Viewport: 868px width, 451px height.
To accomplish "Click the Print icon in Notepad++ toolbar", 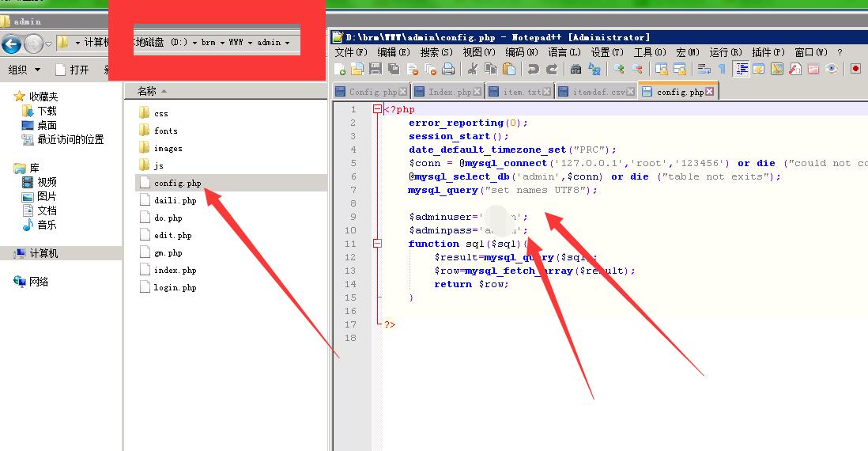I will (447, 70).
